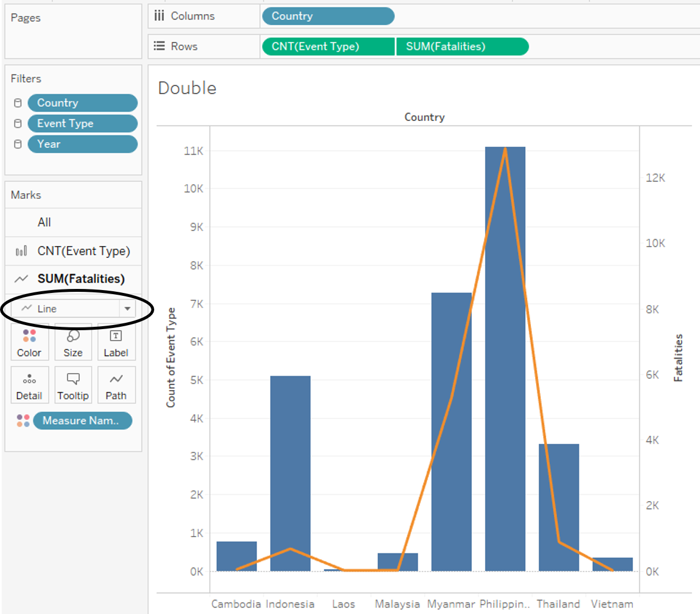
Task: Click the Country filter database icon
Action: click(18, 103)
